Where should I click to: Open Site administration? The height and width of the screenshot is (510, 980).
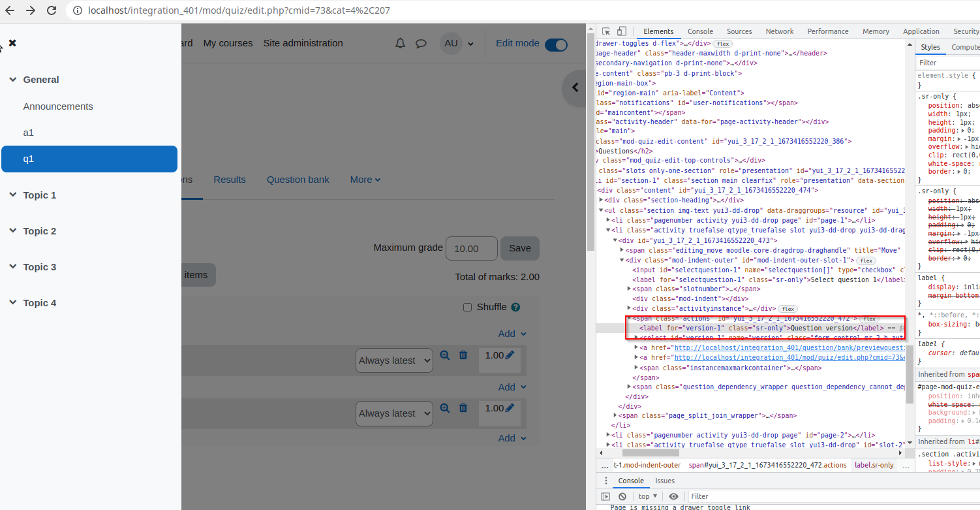[303, 43]
